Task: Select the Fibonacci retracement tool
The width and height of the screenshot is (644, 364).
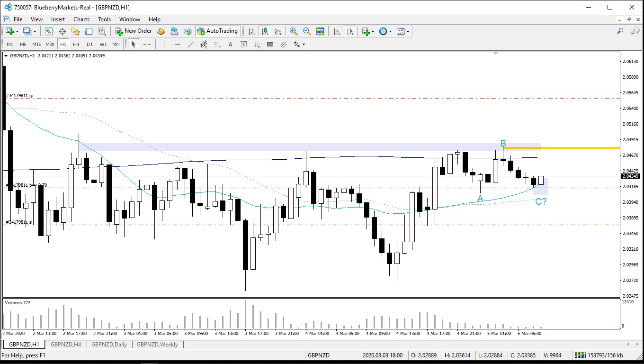Action: pyautogui.click(x=217, y=44)
